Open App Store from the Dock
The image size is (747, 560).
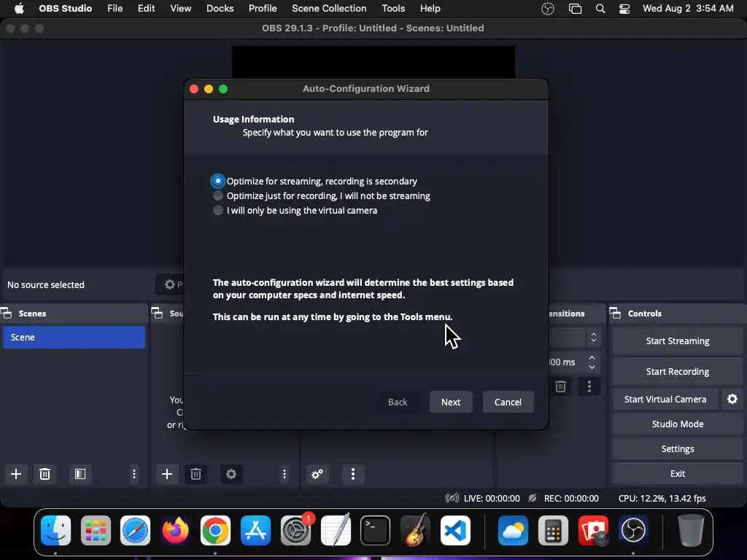(x=255, y=530)
